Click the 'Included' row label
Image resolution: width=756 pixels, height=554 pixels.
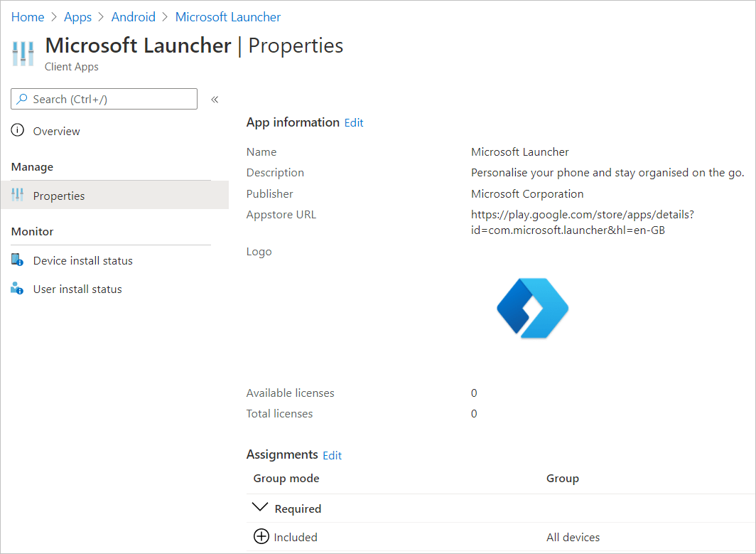coord(296,537)
